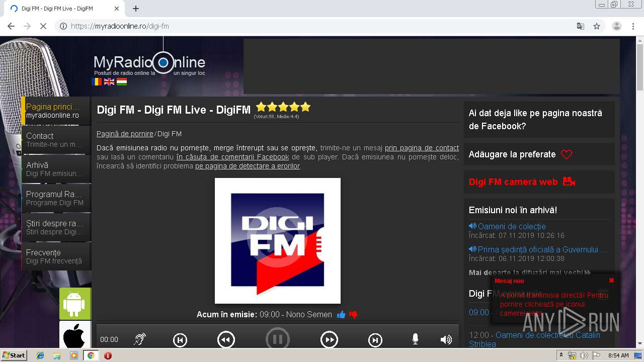644x362 pixels.
Task: Click the translate page icon in address bar
Action: 580,26
